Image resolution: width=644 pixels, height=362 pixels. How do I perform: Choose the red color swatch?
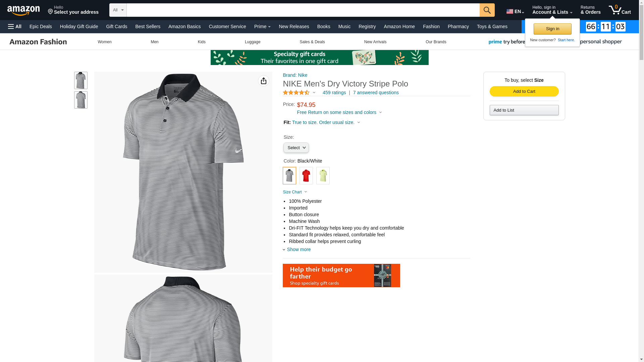tap(306, 176)
